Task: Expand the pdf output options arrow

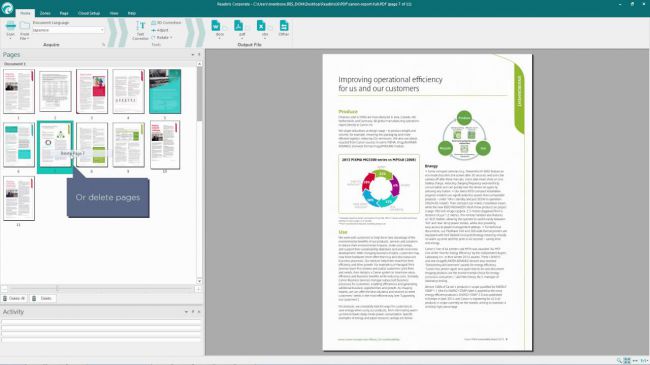Action: tap(242, 38)
